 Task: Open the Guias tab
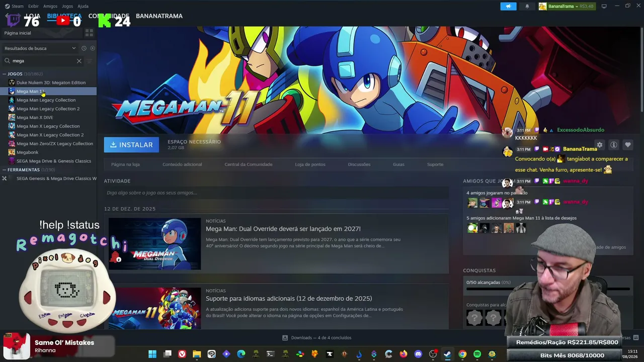tap(398, 164)
